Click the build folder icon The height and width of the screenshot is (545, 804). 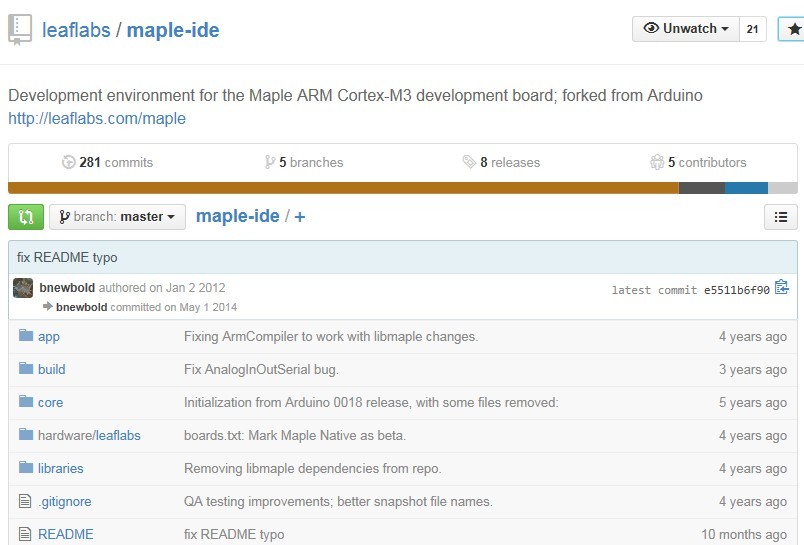(26, 369)
